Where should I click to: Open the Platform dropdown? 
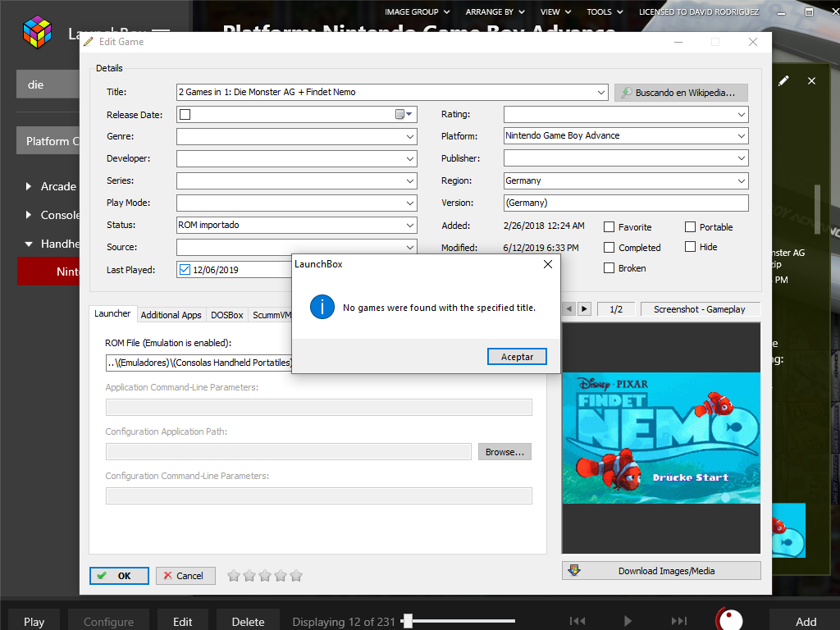[x=742, y=136]
